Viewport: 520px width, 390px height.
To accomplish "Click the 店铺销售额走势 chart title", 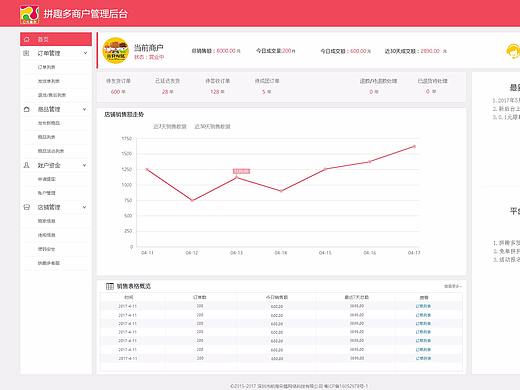I will coord(124,114).
